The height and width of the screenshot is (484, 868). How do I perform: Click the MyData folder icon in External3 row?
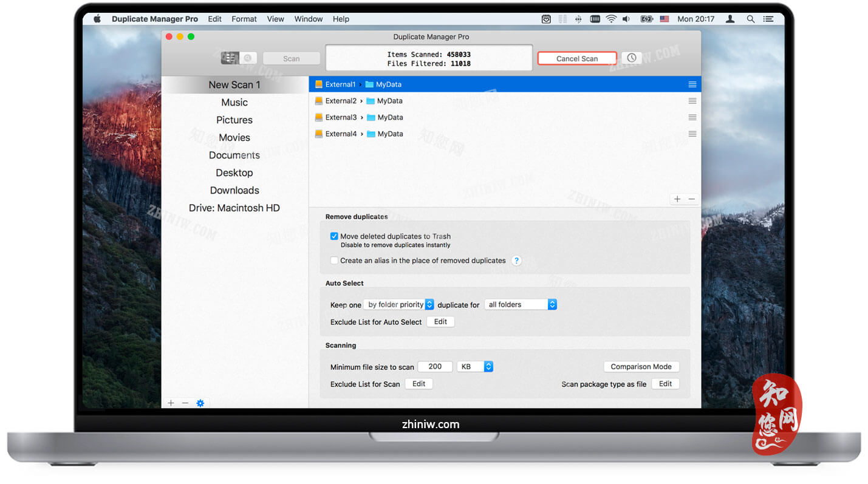(x=371, y=117)
